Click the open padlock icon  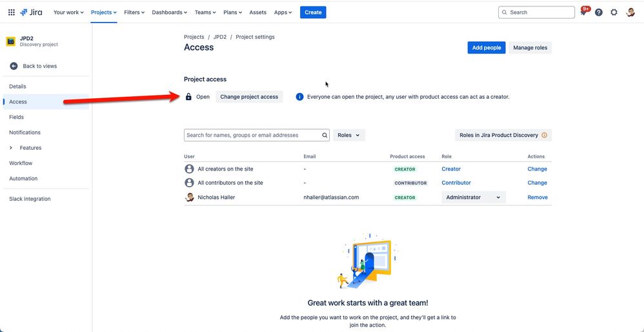click(188, 97)
